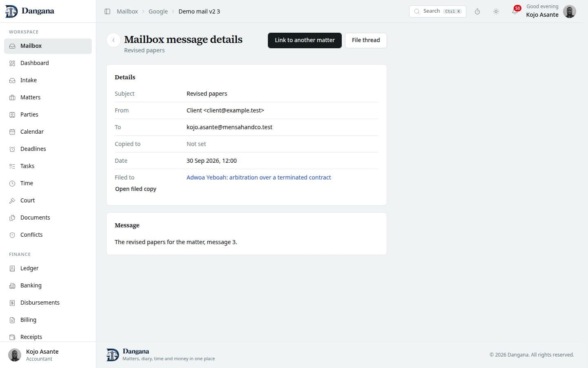Click the Documents icon in sidebar
Viewport: 588px width, 368px height.
click(x=12, y=218)
